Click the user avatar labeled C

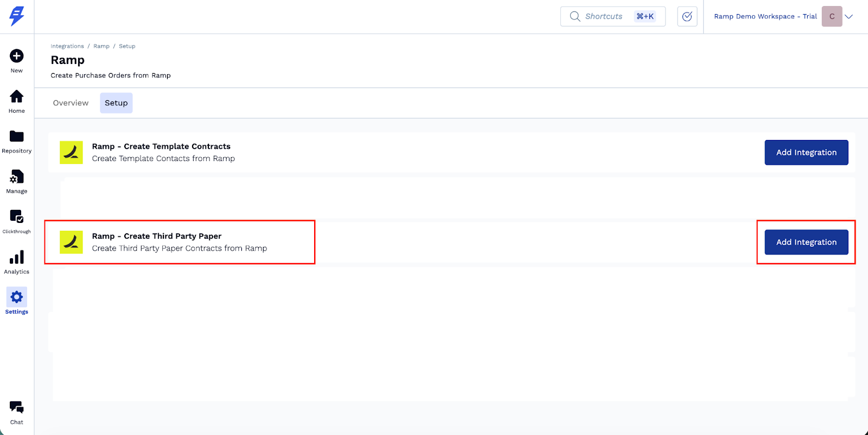coord(832,16)
